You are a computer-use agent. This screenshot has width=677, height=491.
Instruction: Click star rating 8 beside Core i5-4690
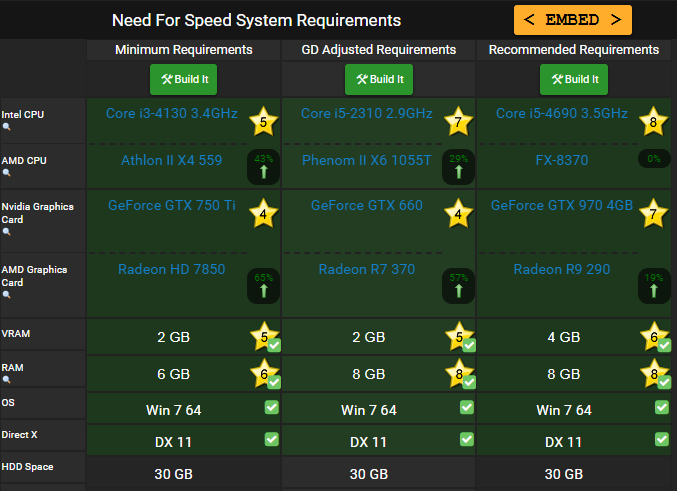tap(654, 121)
